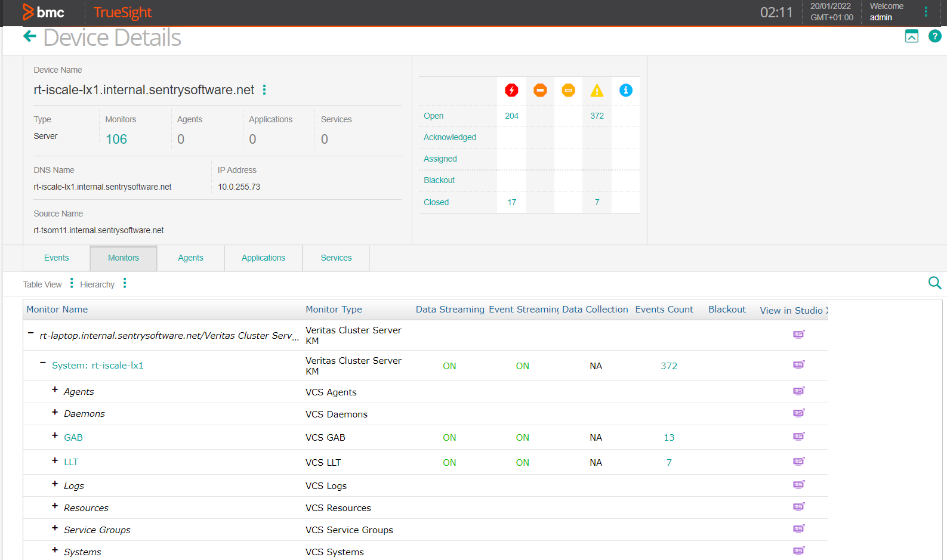Open the help question mark icon

coord(934,36)
